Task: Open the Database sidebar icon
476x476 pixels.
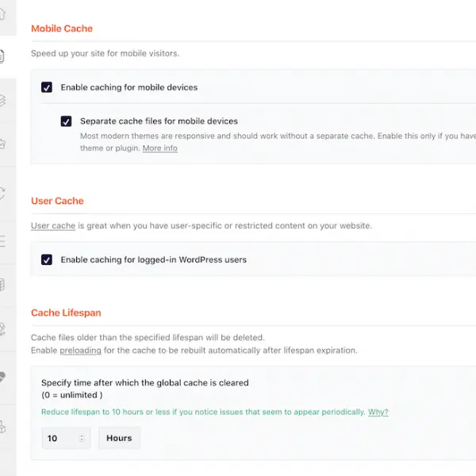Action: click(x=4, y=286)
